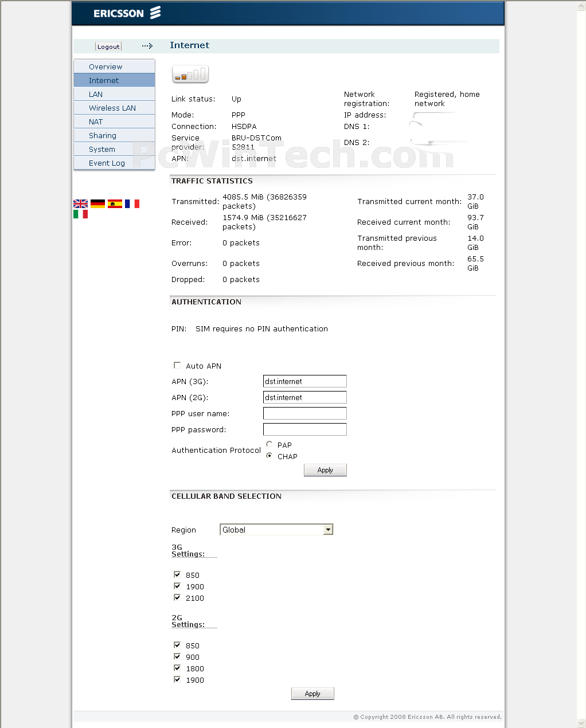The width and height of the screenshot is (586, 728).
Task: Click the signal strength bars icon
Action: click(x=190, y=75)
